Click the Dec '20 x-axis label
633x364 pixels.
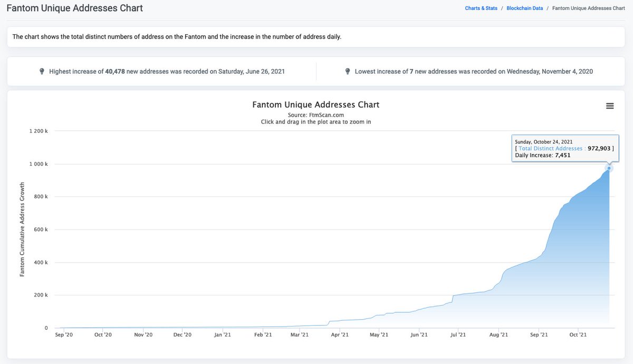(182, 334)
